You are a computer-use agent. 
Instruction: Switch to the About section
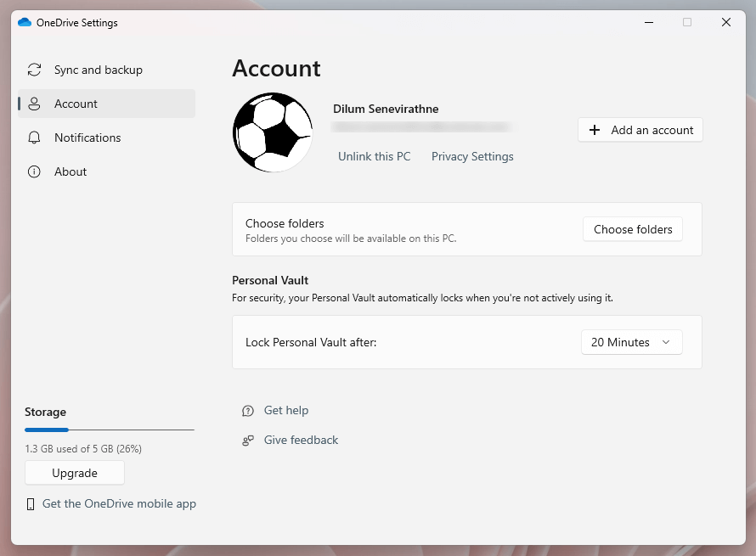(x=71, y=171)
